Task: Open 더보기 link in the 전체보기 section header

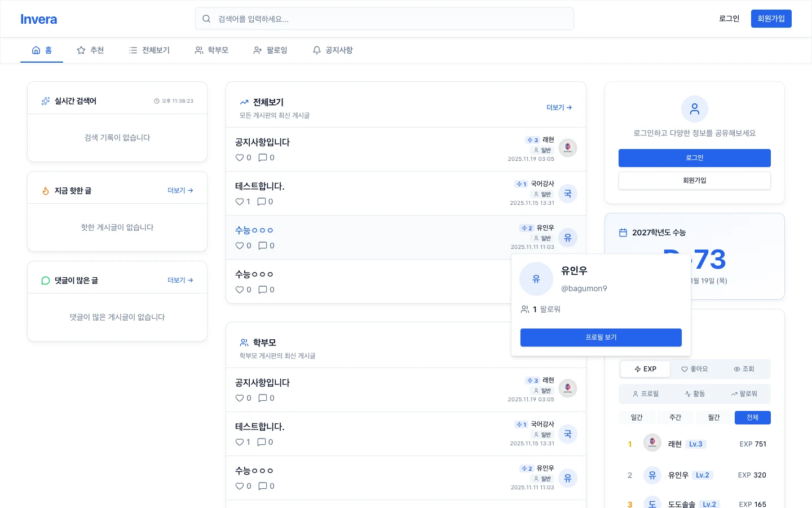Action: click(x=559, y=108)
